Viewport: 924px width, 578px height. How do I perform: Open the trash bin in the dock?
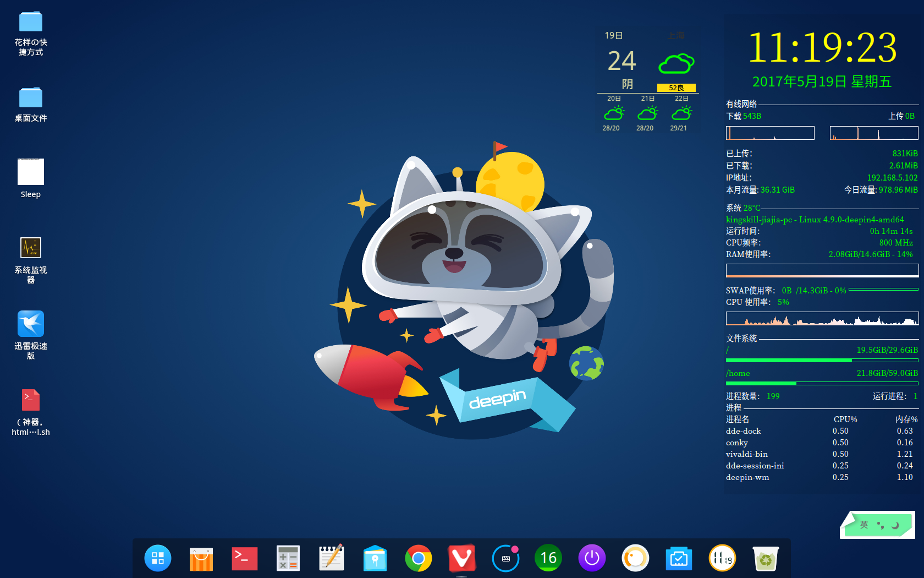coord(766,558)
